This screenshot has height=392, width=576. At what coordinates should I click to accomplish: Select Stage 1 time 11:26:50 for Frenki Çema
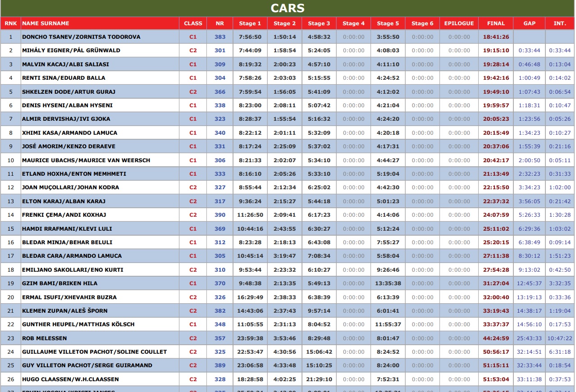(250, 215)
